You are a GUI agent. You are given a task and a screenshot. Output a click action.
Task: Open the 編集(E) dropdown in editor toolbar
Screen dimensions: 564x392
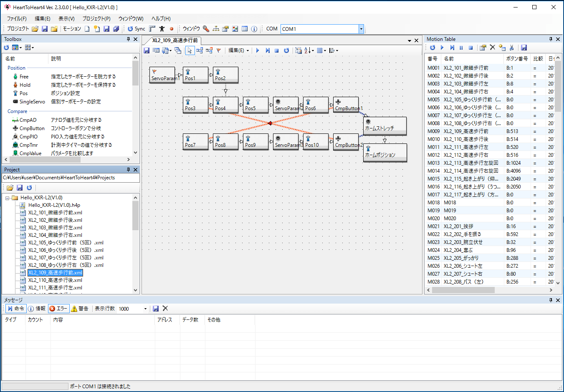[238, 50]
